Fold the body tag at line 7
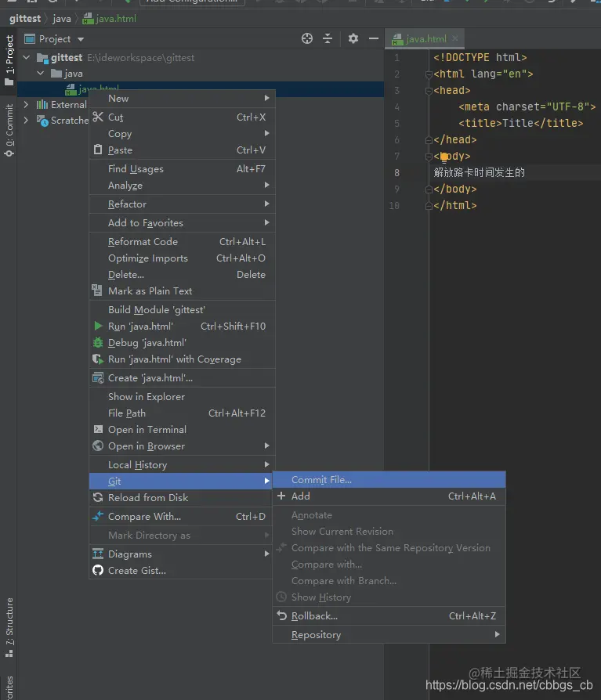 pos(429,157)
